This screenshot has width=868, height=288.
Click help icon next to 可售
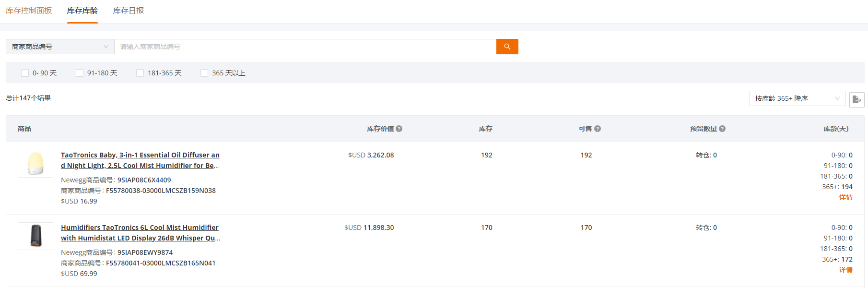click(598, 129)
